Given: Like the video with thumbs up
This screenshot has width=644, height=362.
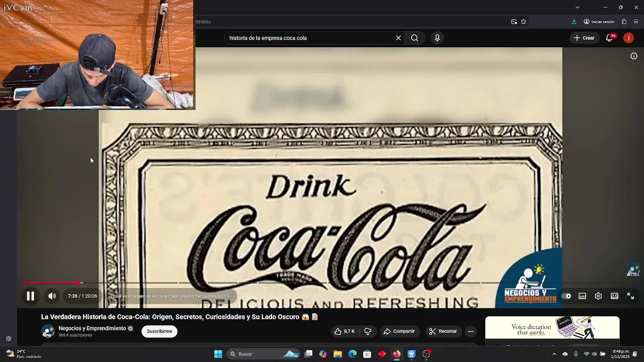Looking at the screenshot, I should click(x=345, y=331).
